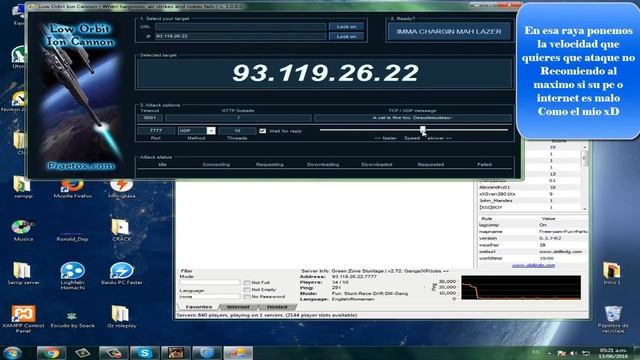Click the selected target 93.119.26.22 display
The height and width of the screenshot is (360, 640).
pyautogui.click(x=325, y=73)
